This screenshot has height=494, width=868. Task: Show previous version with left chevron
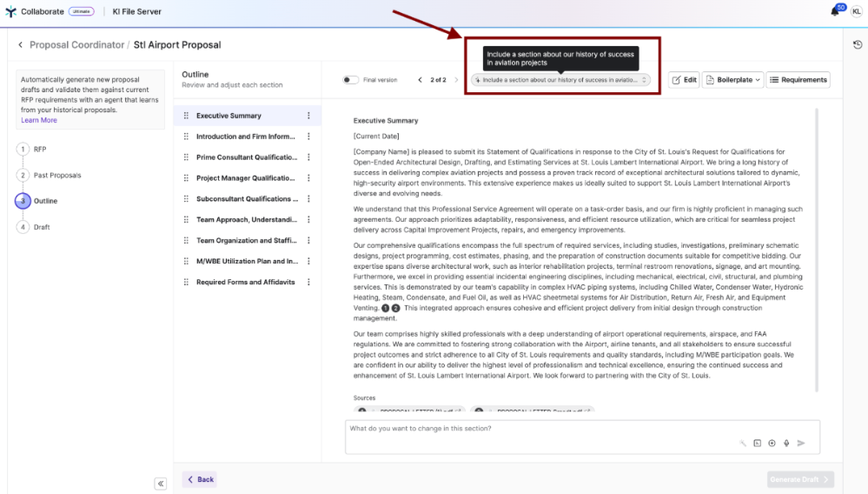(x=421, y=80)
